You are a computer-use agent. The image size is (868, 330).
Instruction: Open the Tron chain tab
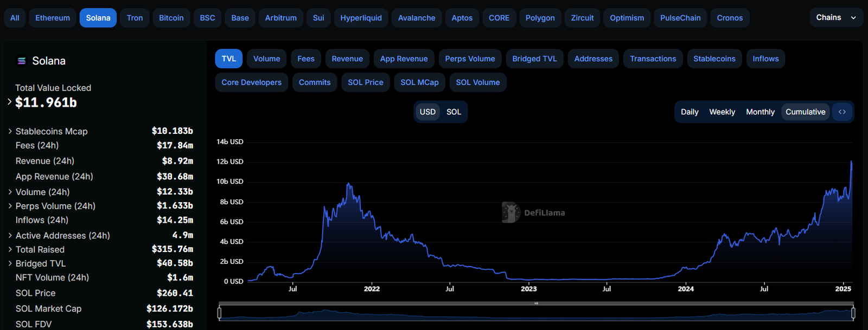135,18
